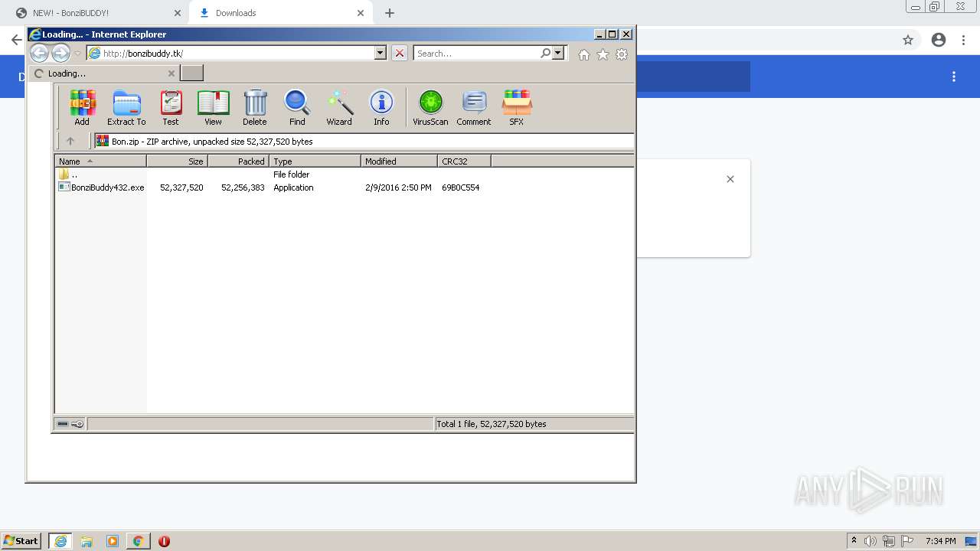
Task: Open Chrome from taskbar
Action: tap(138, 541)
